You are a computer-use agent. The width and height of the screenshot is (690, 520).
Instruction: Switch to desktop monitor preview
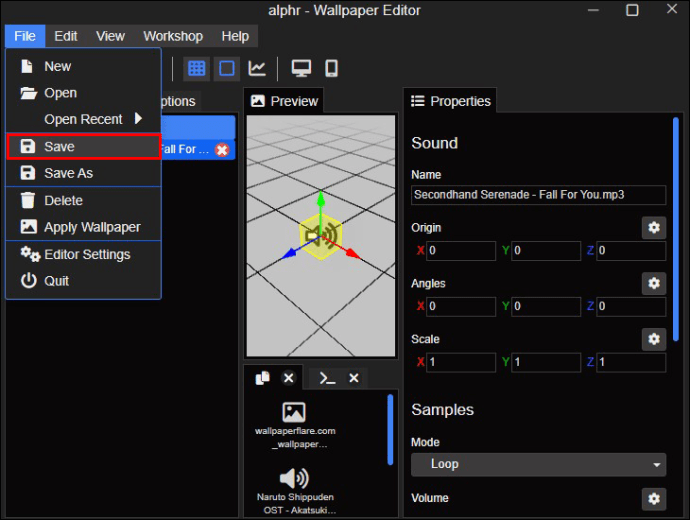(x=301, y=69)
